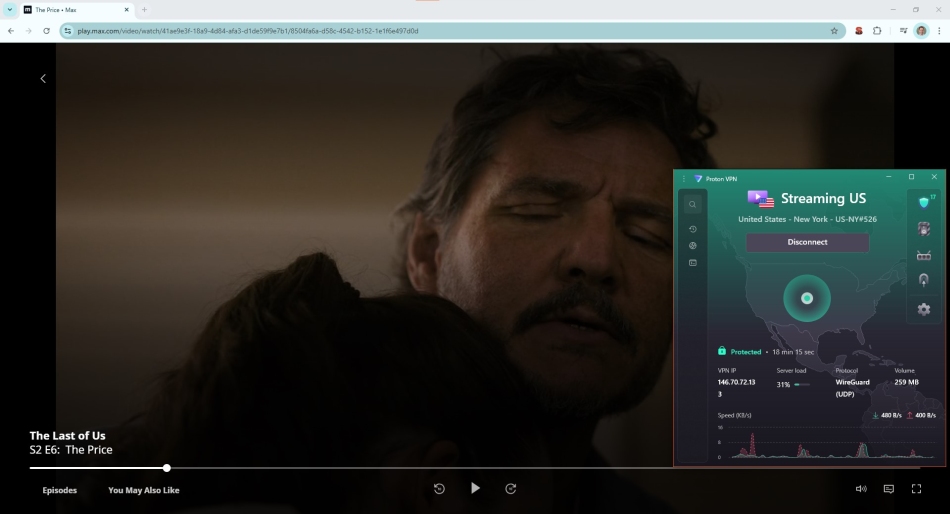
Task: Click the Disconnect button in Proton VPN
Action: click(807, 242)
